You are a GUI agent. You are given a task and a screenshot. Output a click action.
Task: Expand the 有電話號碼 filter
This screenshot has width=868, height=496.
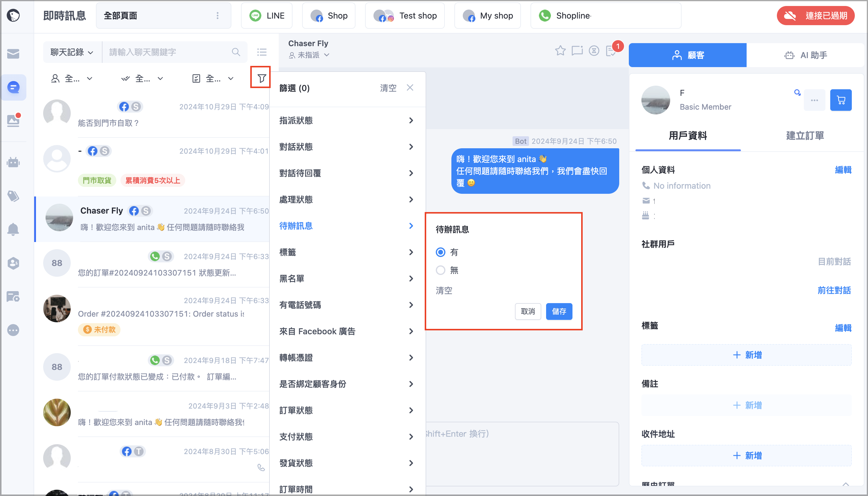[x=347, y=305]
